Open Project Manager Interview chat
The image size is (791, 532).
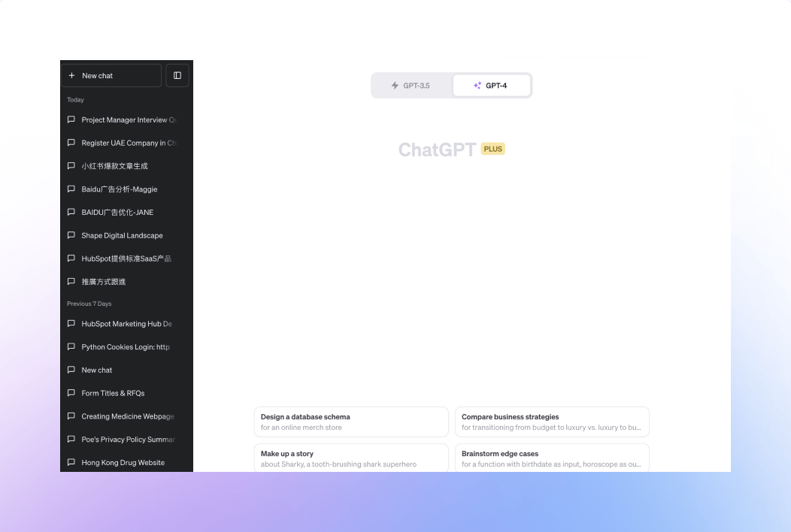point(126,120)
